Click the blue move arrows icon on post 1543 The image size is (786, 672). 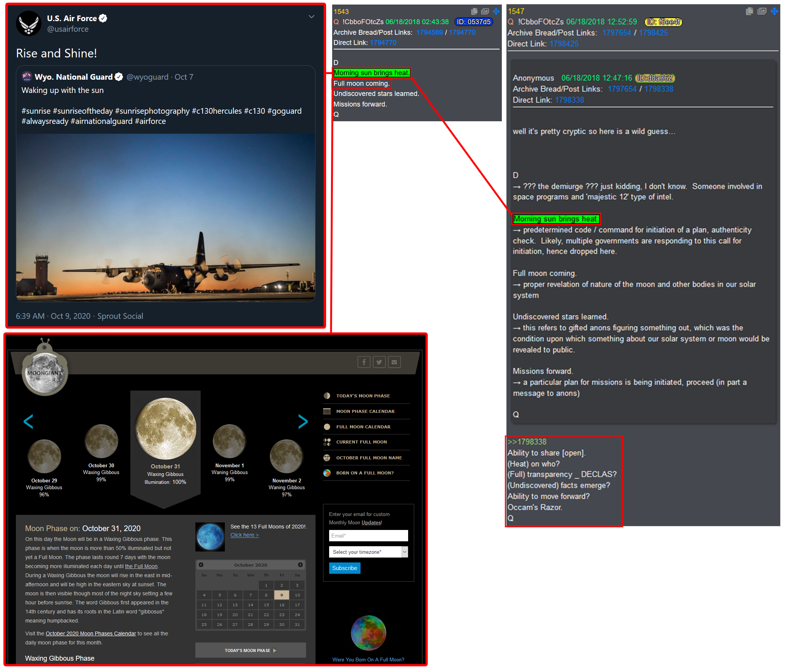pos(496,11)
